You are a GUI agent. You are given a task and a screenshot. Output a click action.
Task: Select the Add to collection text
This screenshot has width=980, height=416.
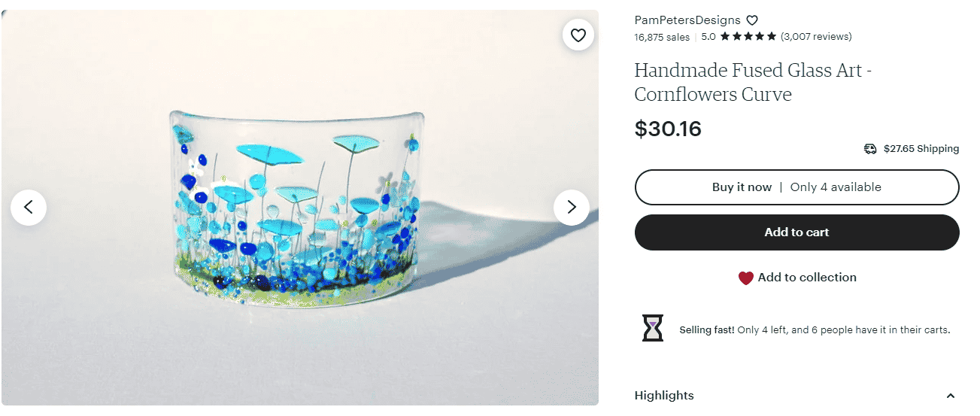click(807, 278)
